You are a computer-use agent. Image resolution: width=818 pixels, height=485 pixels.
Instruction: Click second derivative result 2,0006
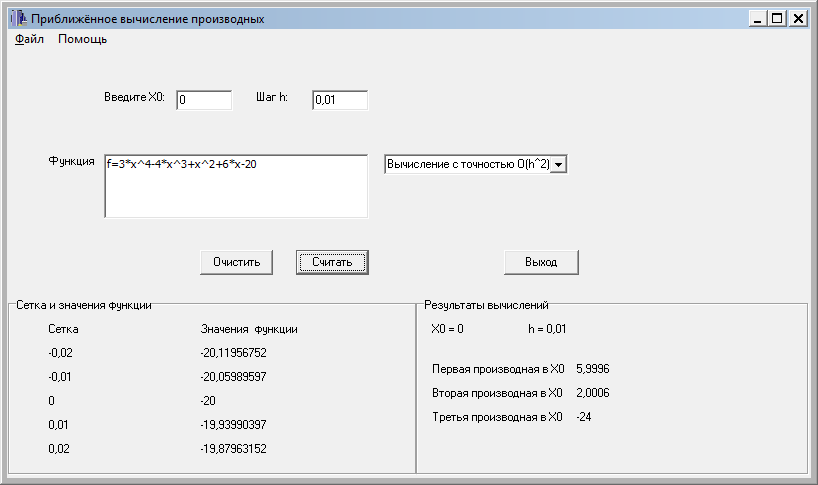(593, 393)
